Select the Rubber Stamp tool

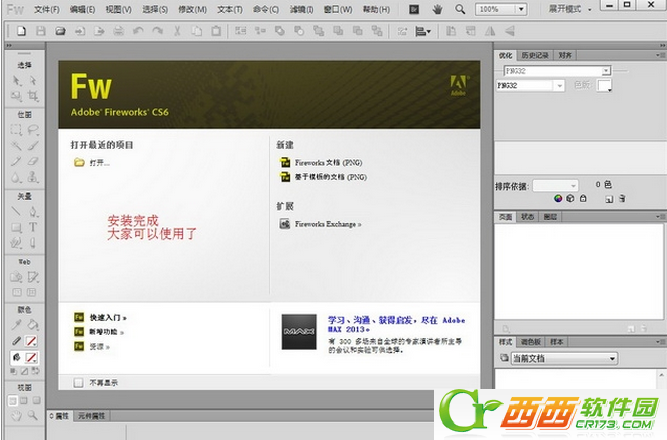tap(33, 177)
